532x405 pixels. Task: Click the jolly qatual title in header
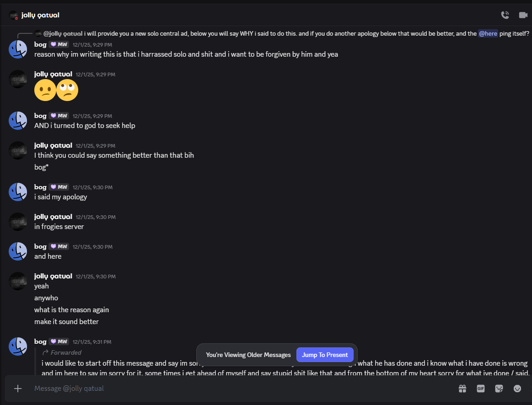[40, 15]
